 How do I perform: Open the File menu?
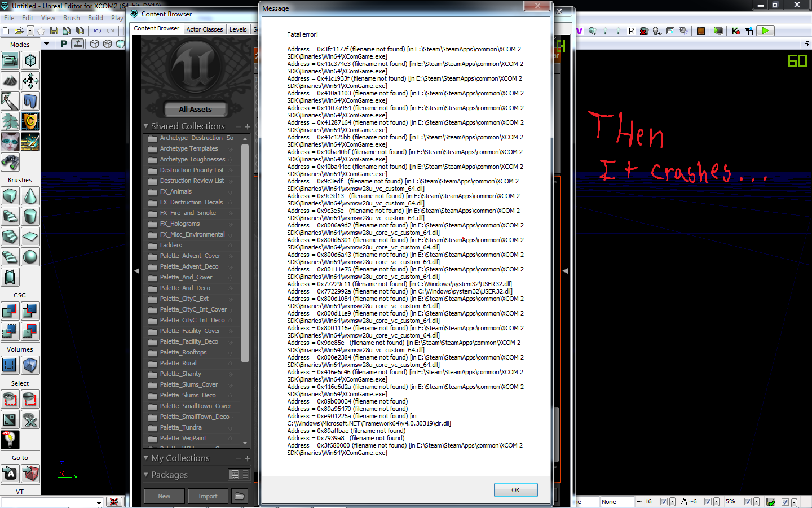pyautogui.click(x=9, y=18)
